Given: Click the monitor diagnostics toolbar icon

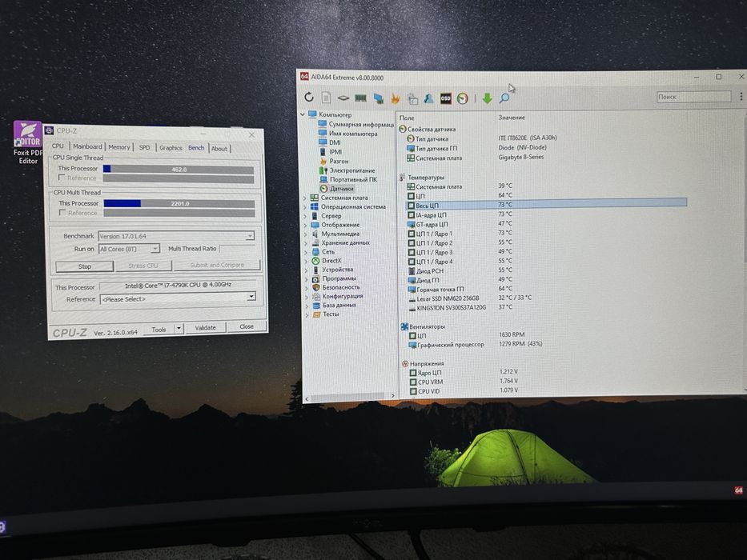Looking at the screenshot, I should [x=378, y=98].
